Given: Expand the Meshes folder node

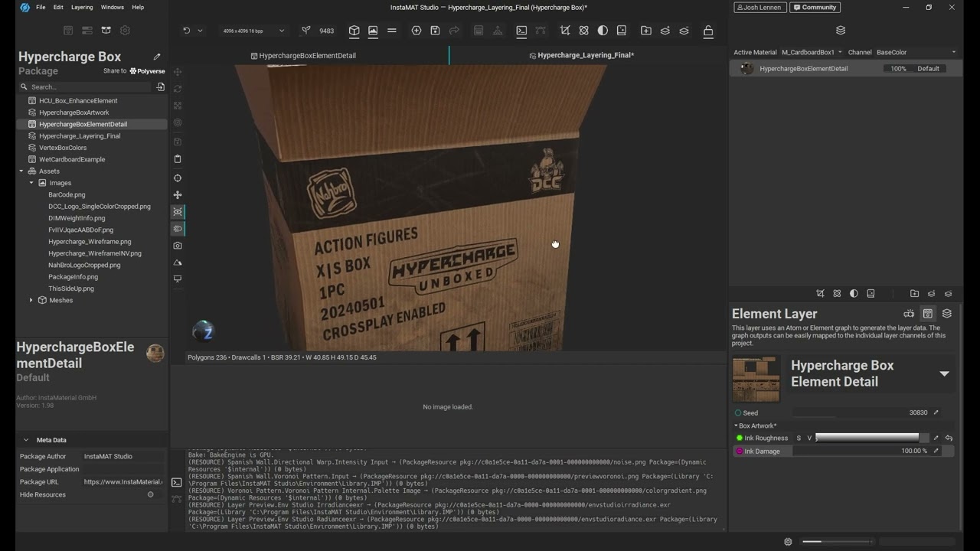Looking at the screenshot, I should point(31,300).
